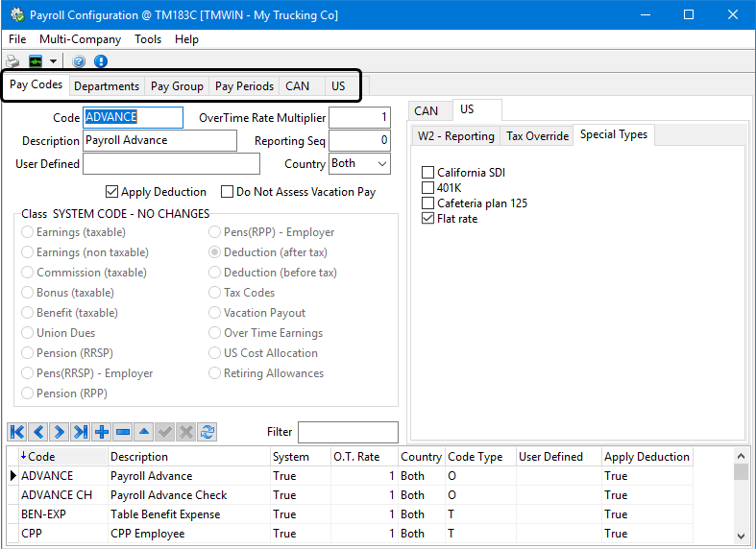The image size is (756, 549).
Task: Uncheck the Apply Deduction checkbox
Action: click(x=112, y=192)
